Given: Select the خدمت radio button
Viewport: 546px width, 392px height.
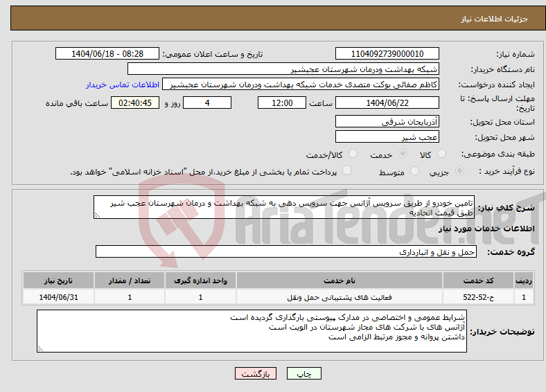Looking at the screenshot, I should click(x=403, y=154).
